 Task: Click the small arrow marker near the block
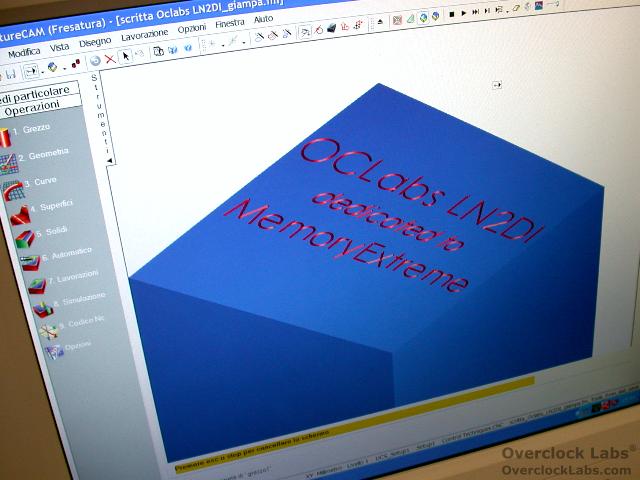pos(497,85)
